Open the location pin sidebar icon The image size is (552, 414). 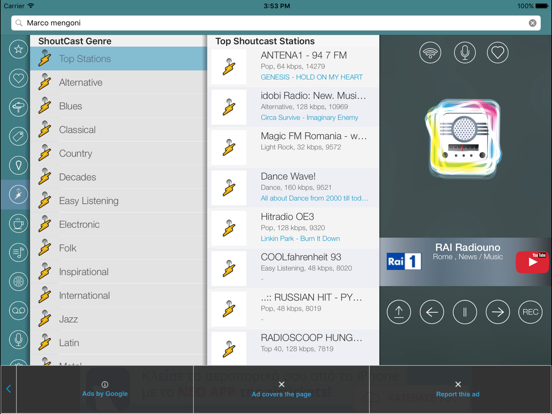(x=18, y=165)
